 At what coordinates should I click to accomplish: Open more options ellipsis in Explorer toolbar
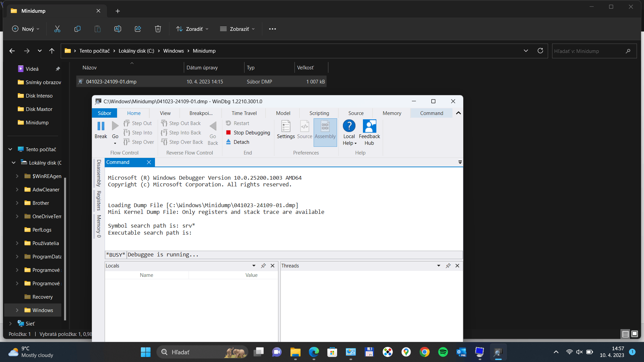[x=272, y=29]
